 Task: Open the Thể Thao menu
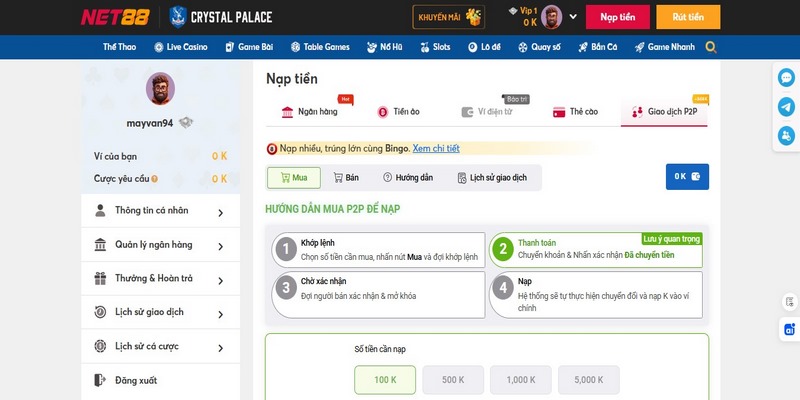click(119, 47)
